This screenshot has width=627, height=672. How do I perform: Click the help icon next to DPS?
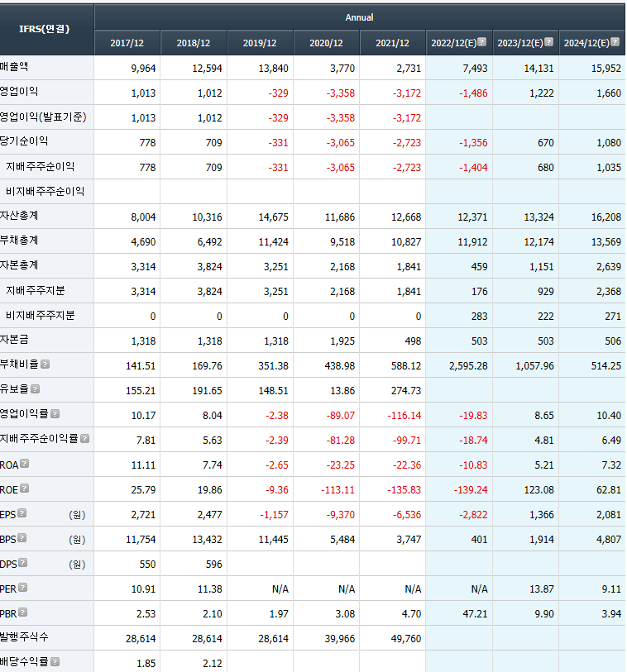[22, 563]
